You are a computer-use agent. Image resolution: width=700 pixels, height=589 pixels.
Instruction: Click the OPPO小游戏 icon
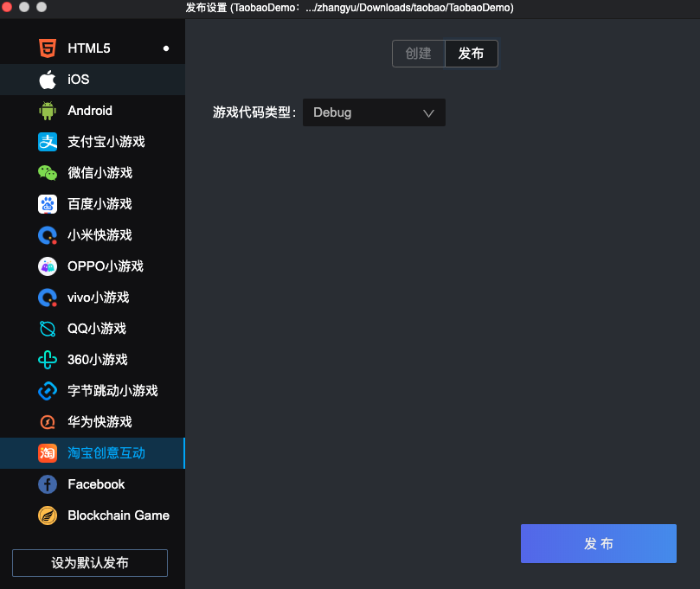(48, 266)
